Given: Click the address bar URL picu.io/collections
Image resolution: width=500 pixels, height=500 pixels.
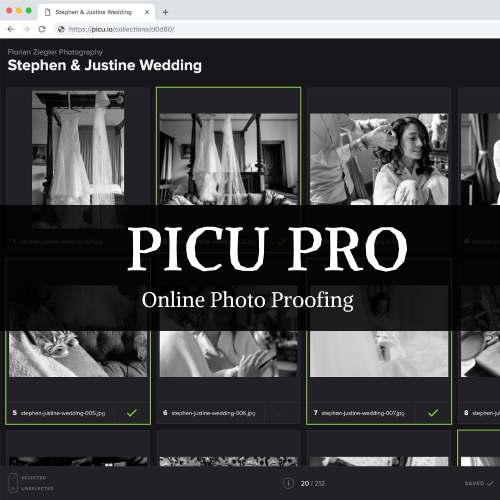Looking at the screenshot, I should (x=121, y=29).
